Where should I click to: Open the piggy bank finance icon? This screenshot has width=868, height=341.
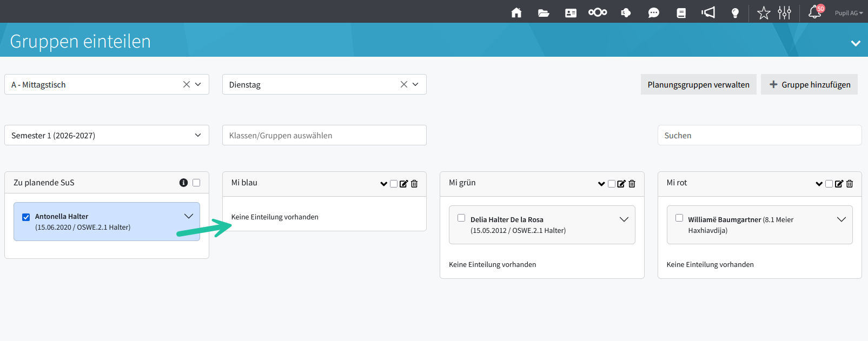coord(626,12)
